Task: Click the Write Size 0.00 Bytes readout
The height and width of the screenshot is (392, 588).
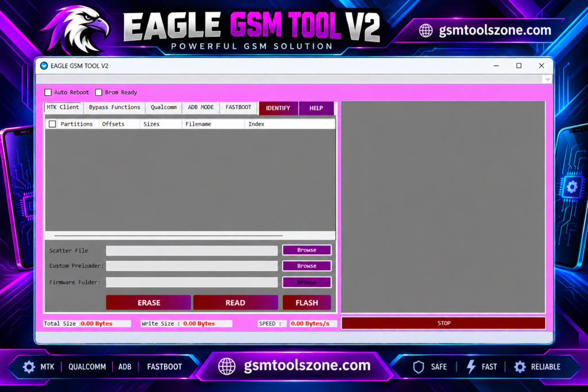Action: (x=187, y=324)
